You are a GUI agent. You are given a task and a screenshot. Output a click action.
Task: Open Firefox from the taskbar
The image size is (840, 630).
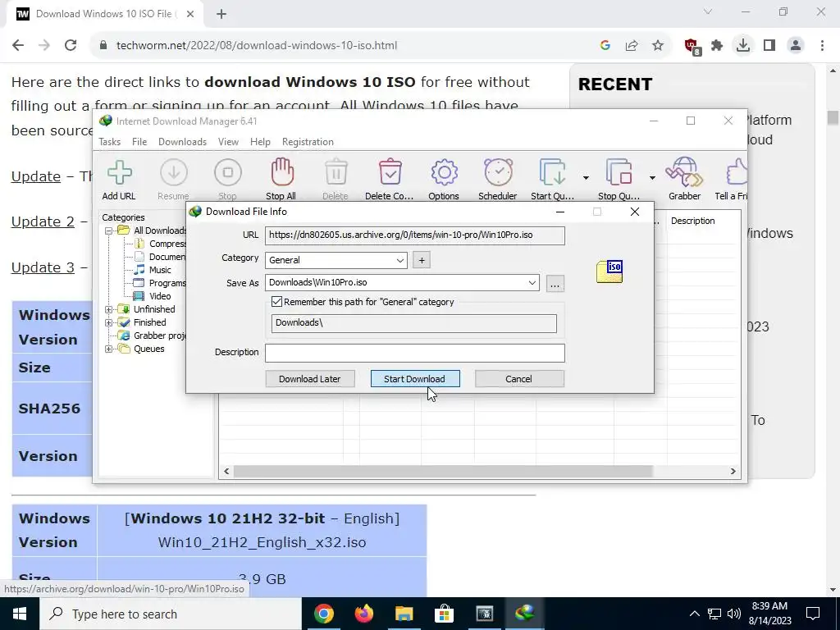(x=364, y=614)
